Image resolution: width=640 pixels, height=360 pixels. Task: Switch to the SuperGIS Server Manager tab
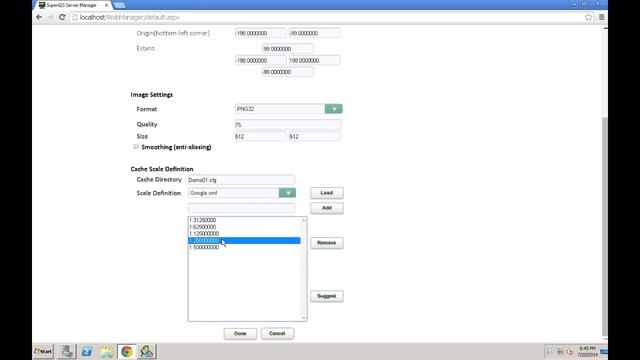coord(71,5)
